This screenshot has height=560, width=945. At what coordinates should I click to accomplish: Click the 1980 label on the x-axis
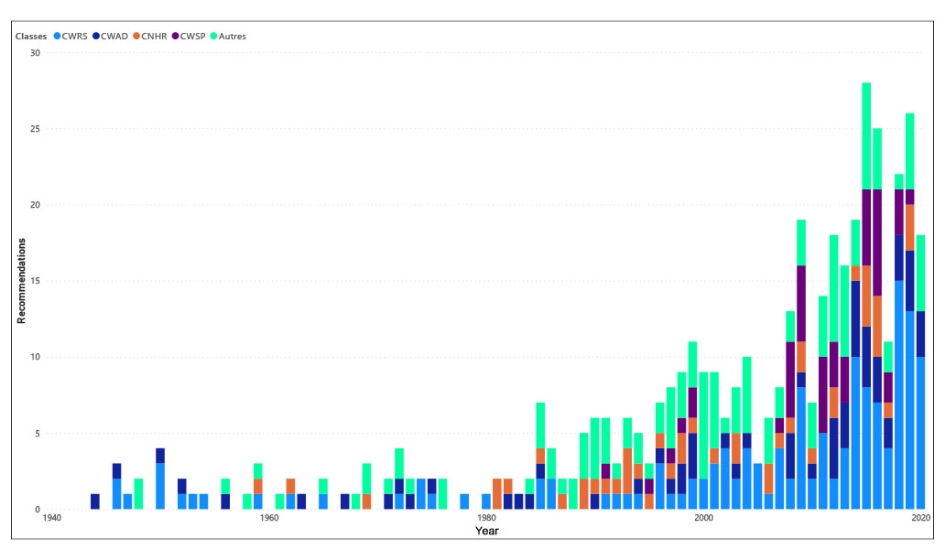(x=486, y=517)
